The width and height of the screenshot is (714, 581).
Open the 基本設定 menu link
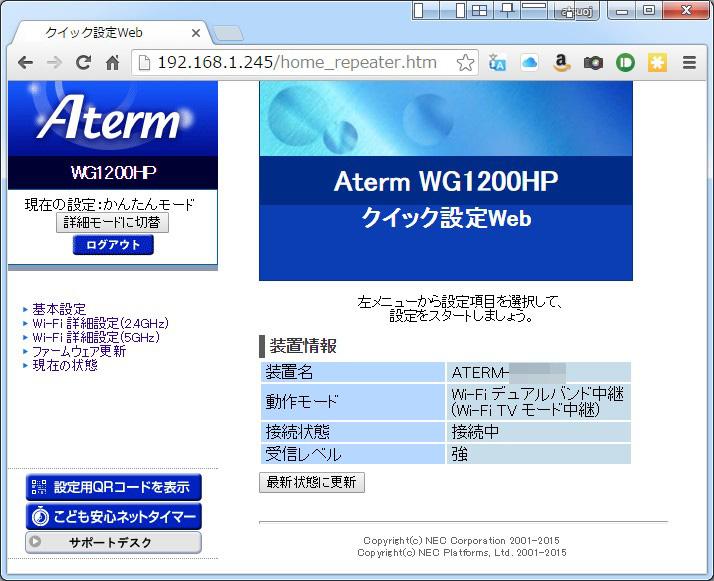tap(59, 309)
